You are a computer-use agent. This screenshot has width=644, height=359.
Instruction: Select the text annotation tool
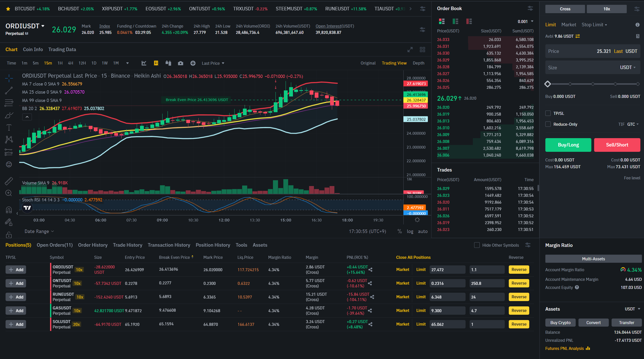coord(9,127)
